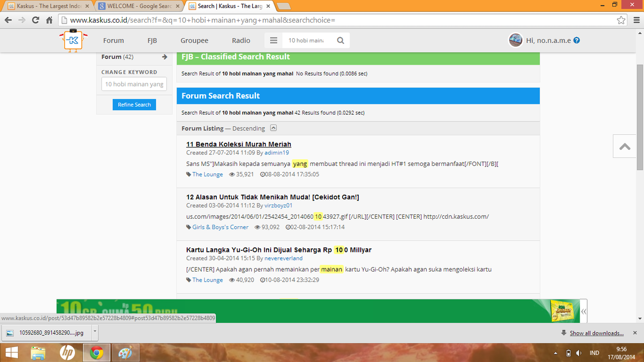This screenshot has width=644, height=362.
Task: Click the Chrome icon on the taskbar
Action: [x=96, y=353]
